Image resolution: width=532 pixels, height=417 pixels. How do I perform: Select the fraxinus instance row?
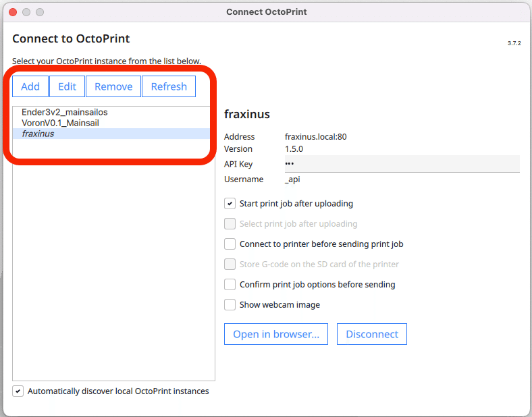(x=111, y=134)
